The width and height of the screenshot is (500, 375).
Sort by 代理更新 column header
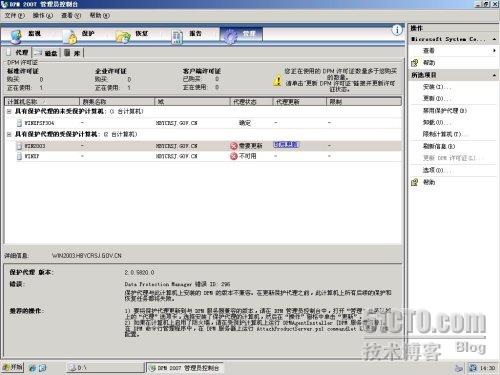(300, 101)
